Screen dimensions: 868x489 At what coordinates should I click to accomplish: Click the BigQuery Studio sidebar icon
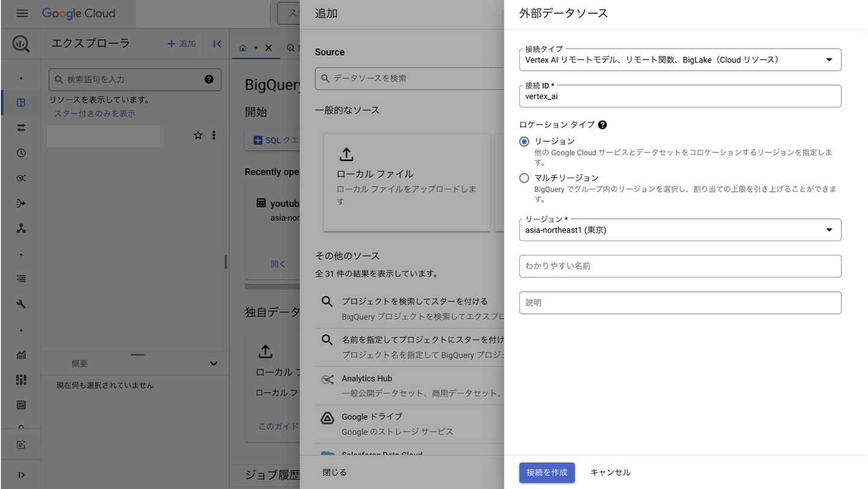point(21,103)
